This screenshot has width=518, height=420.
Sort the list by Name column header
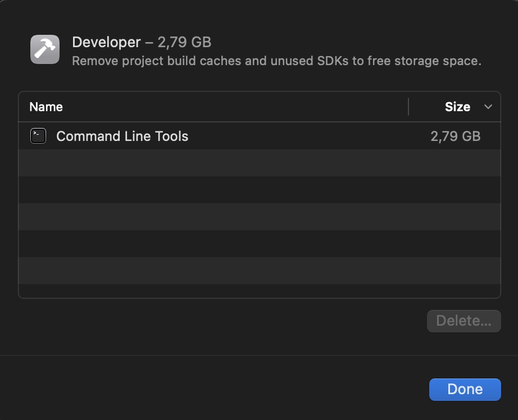pyautogui.click(x=46, y=107)
